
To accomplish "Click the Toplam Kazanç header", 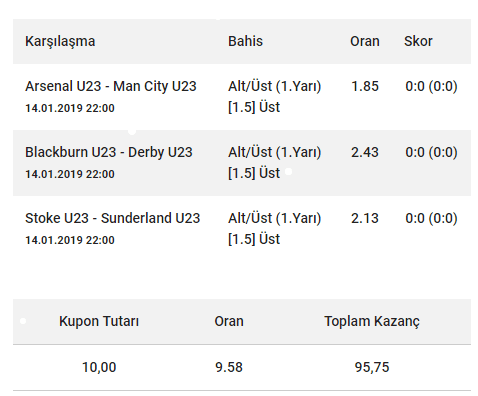I will (x=372, y=322).
